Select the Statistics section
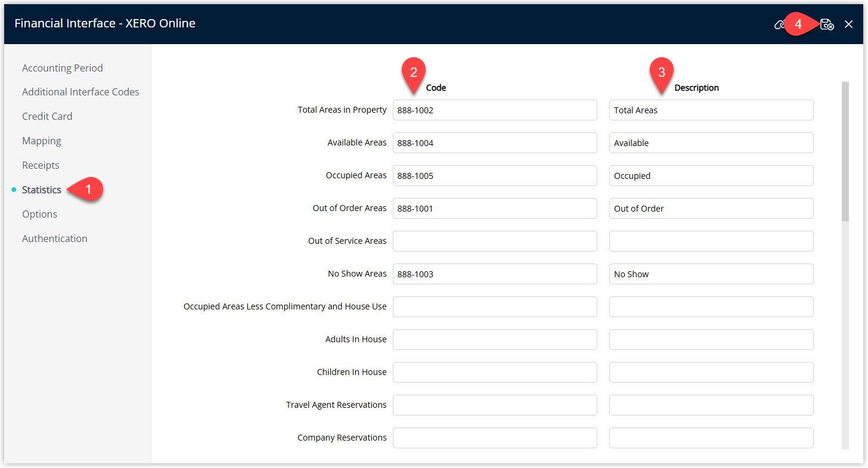 [x=42, y=190]
